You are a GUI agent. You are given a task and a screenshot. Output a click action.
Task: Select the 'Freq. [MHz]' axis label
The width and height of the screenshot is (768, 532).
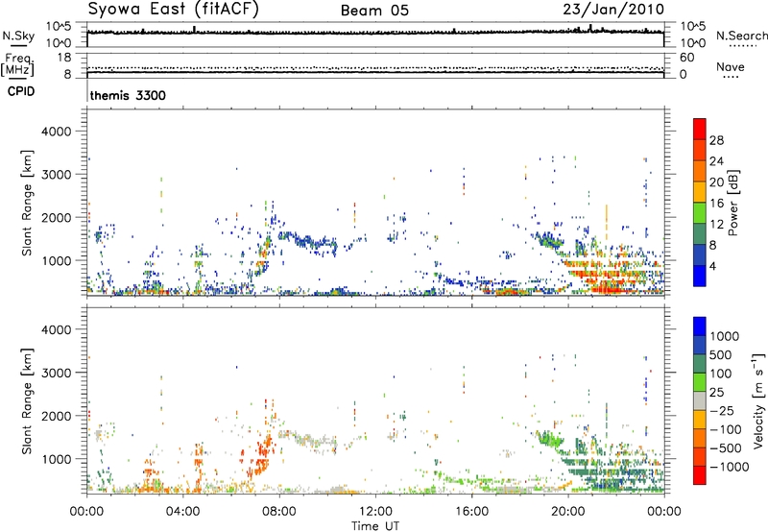(x=19, y=64)
